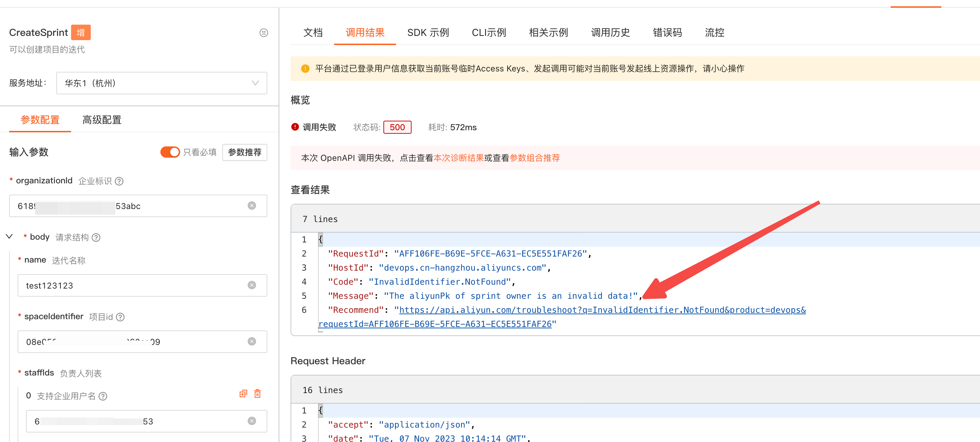Collapse JSON result at line 1 brace
This screenshot has height=442, width=980.
320,239
